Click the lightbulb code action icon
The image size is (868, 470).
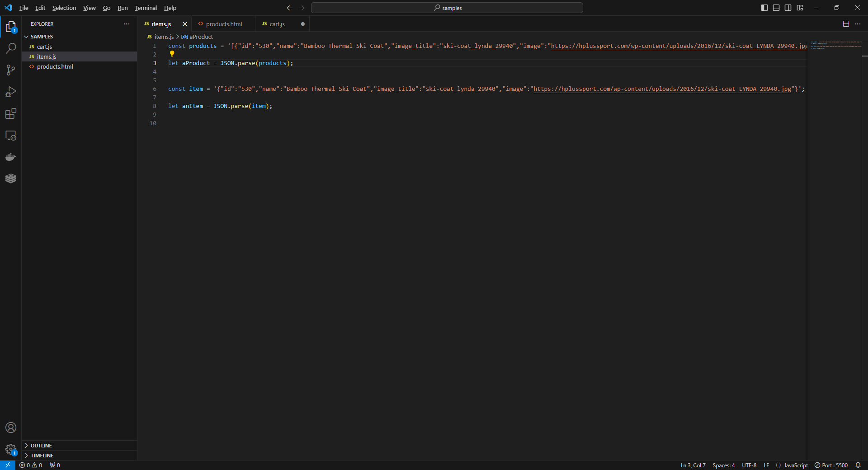click(x=172, y=54)
